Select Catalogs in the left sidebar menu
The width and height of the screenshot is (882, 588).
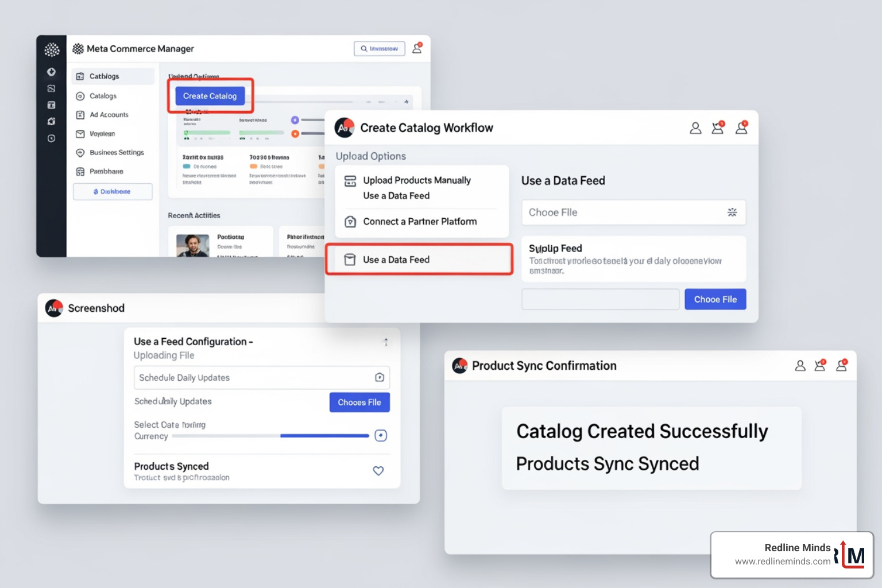[x=102, y=95]
